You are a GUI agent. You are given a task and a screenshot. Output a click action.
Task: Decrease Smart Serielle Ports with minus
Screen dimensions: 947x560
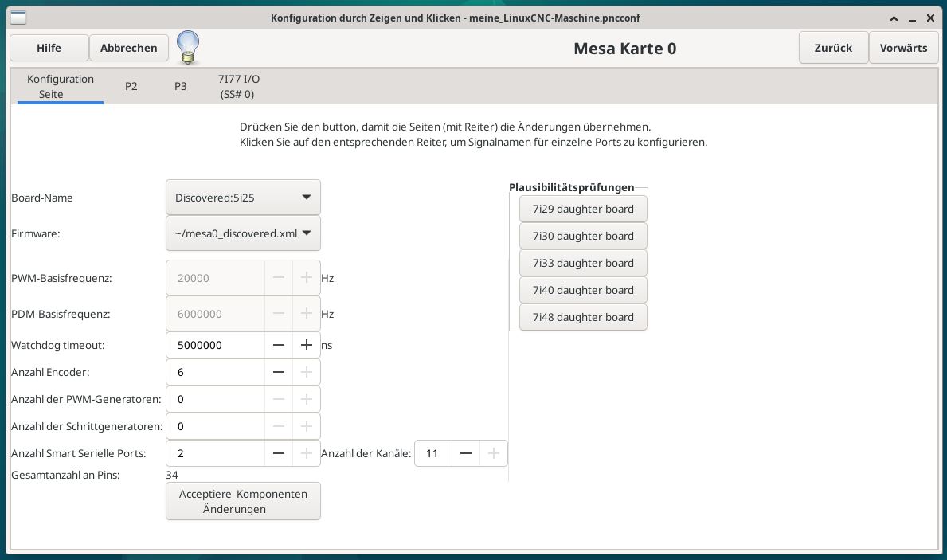(279, 453)
